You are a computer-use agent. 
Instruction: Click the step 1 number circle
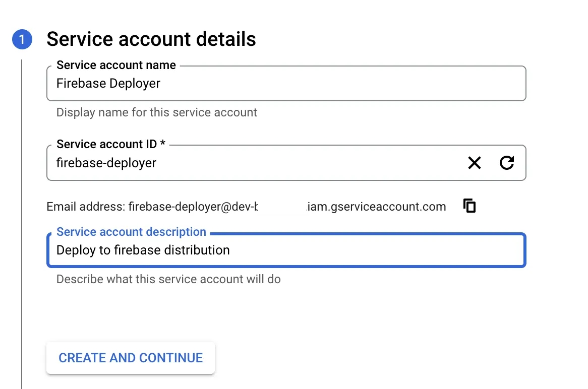pyautogui.click(x=22, y=39)
